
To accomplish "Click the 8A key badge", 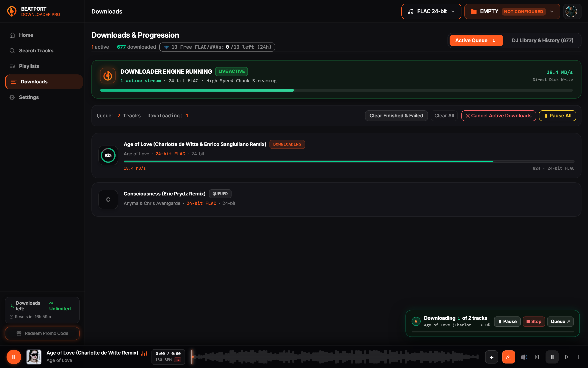I will (178, 360).
